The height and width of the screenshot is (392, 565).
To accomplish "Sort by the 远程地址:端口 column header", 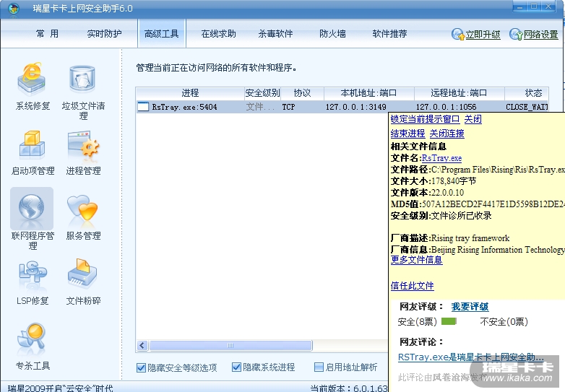I will (x=459, y=93).
